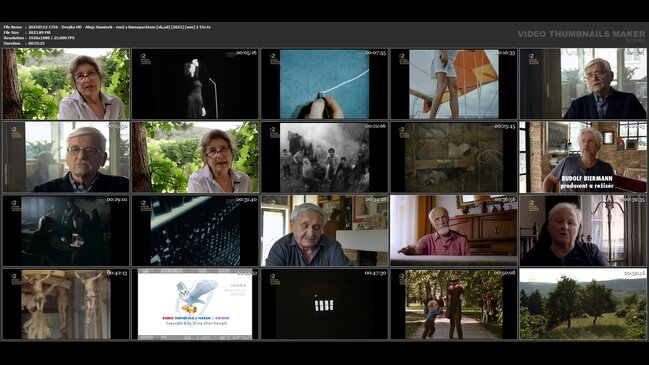
Task: Click the File Name header line
Action: 107,27
